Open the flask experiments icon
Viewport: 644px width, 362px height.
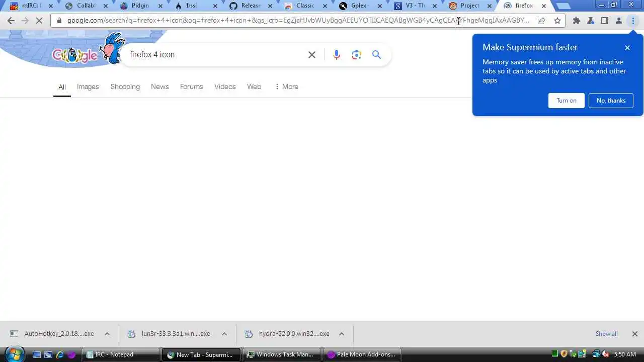[x=591, y=21]
